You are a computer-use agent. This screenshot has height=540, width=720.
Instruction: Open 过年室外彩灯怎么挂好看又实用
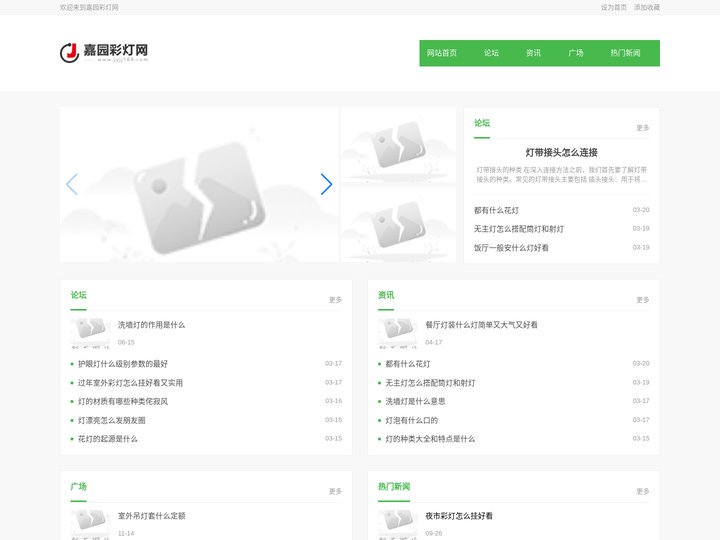(x=130, y=383)
